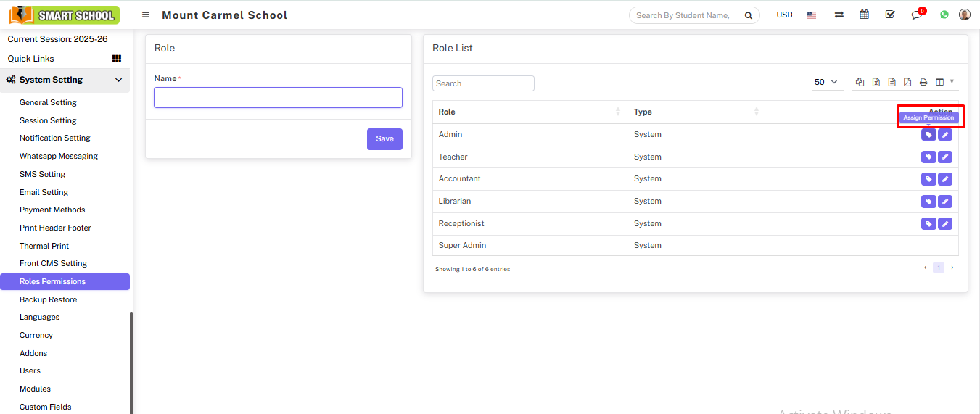
Task: Open the 50 entries per page dropdown
Action: pos(825,83)
